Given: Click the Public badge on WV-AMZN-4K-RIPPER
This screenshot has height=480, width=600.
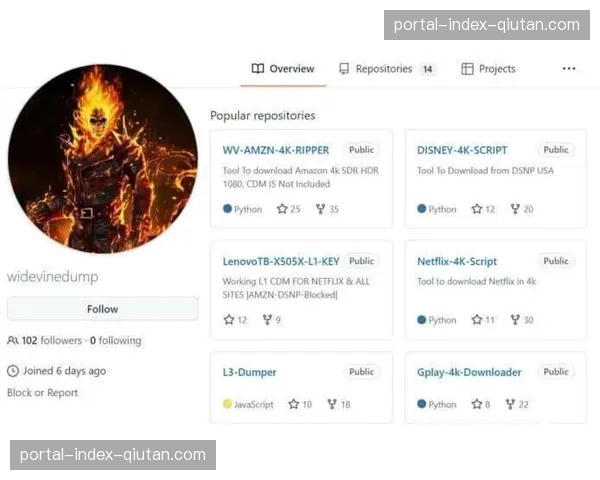Looking at the screenshot, I should click(361, 150).
